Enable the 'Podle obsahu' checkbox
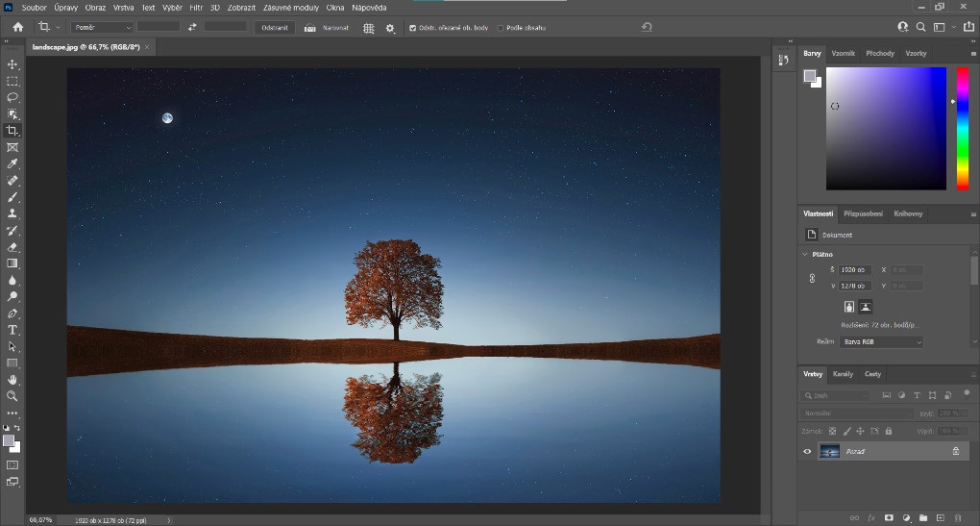The height and width of the screenshot is (526, 980). [501, 28]
